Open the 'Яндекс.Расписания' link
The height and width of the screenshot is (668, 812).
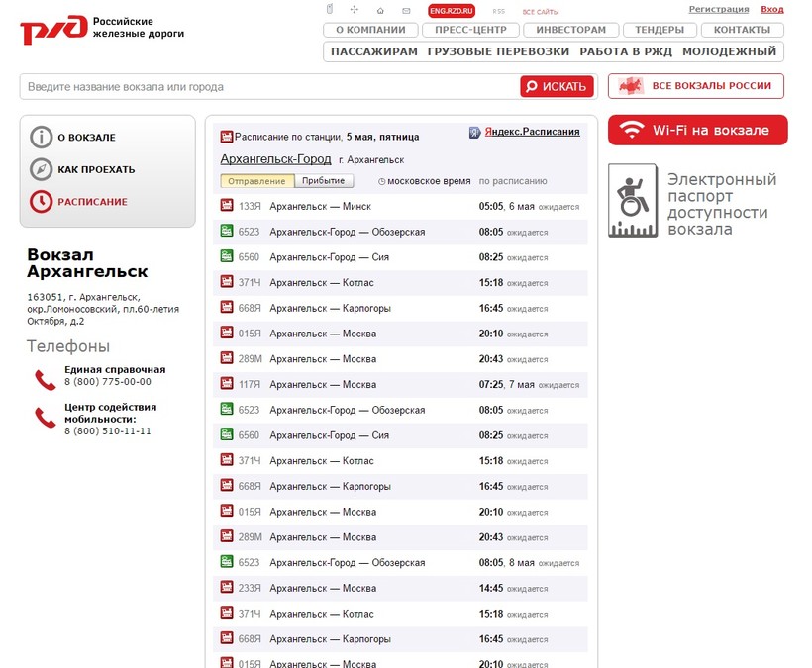pyautogui.click(x=524, y=132)
